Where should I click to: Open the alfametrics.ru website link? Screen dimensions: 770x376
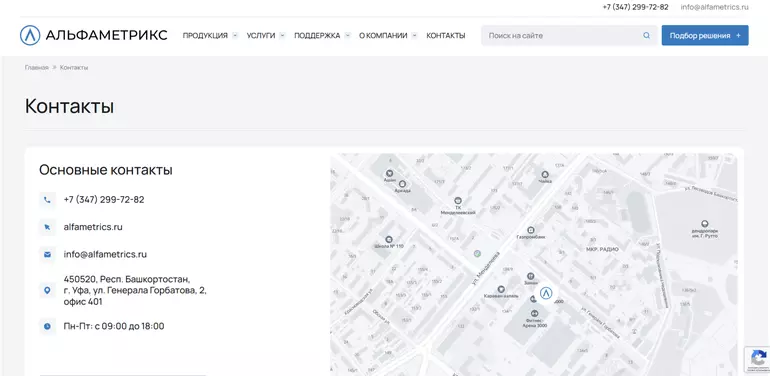93,227
